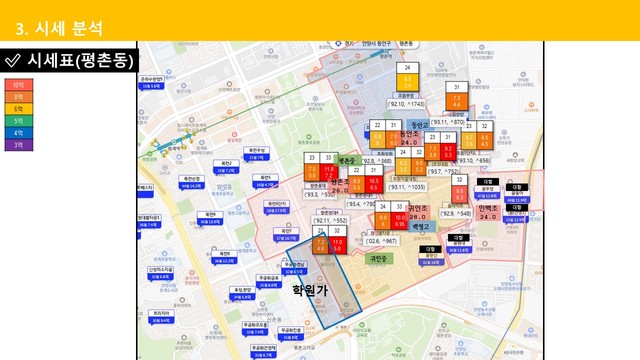This screenshot has height=360, width=640.
Task: Click the purple 3억 legend swatch
Action: click(19, 145)
